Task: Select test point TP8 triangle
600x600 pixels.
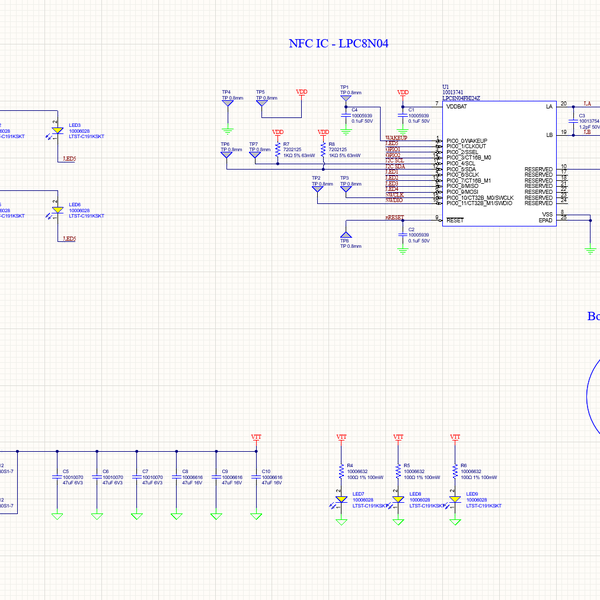Action: pos(346,235)
